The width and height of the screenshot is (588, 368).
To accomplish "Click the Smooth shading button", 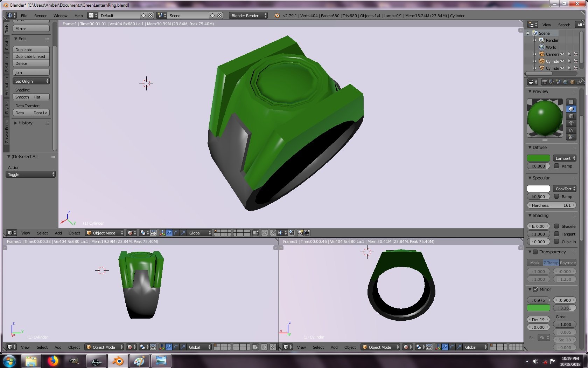I will (22, 97).
